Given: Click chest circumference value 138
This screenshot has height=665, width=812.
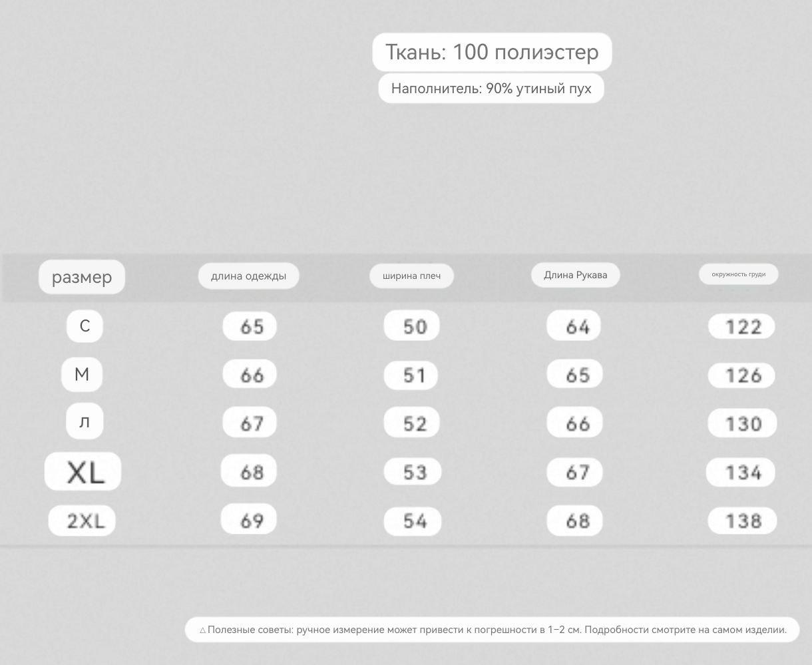Looking at the screenshot, I should coord(741,521).
